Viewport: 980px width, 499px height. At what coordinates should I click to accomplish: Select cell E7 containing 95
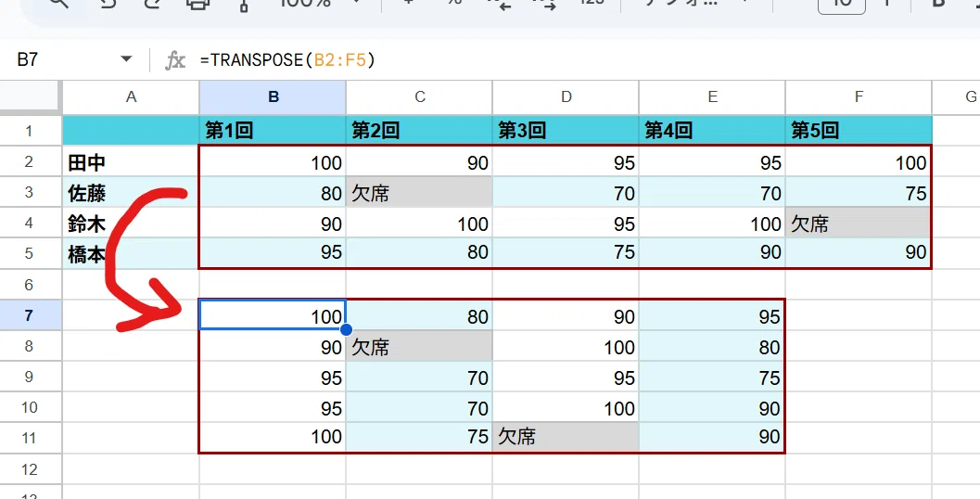click(x=712, y=315)
